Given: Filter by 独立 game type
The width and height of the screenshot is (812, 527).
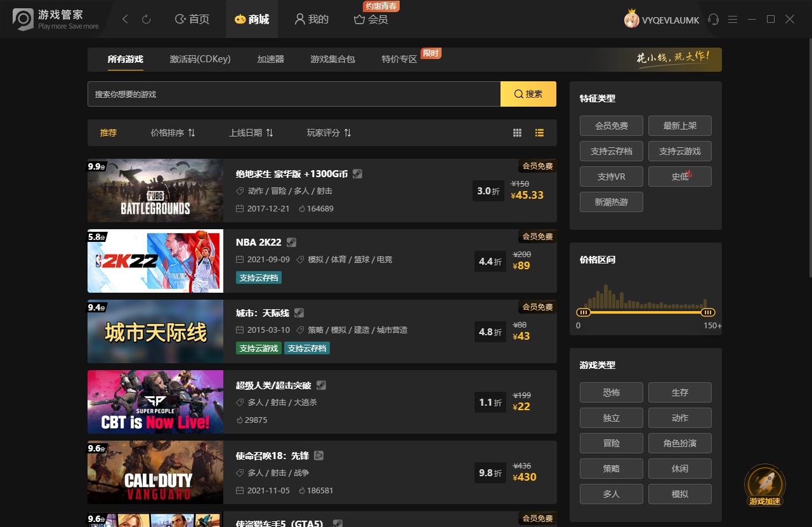Looking at the screenshot, I should pyautogui.click(x=612, y=418).
